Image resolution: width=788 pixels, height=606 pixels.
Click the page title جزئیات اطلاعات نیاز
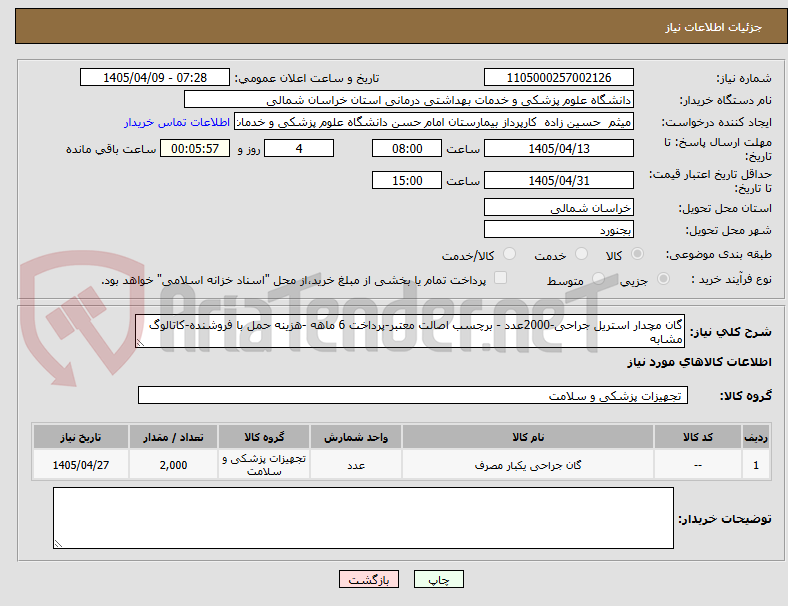point(714,27)
